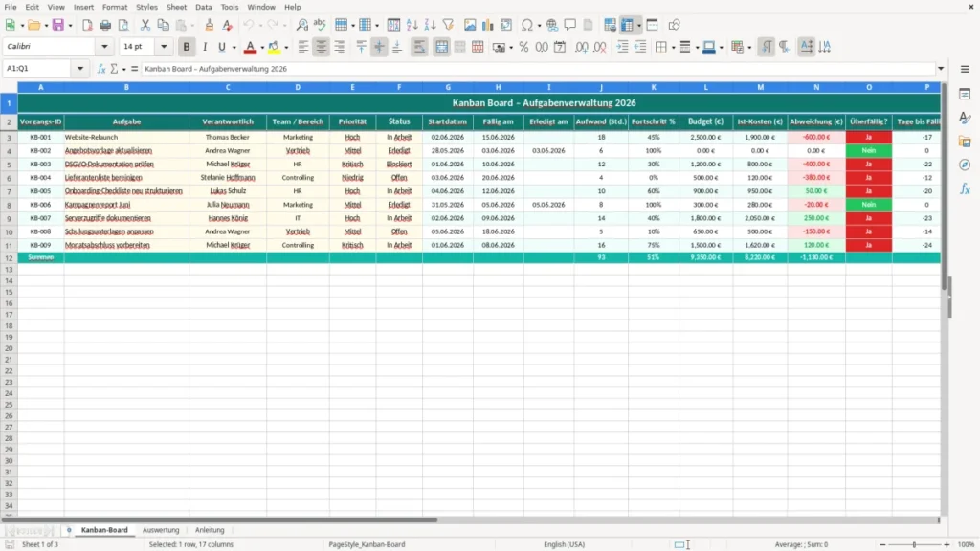Select row header 12
The height and width of the screenshot is (551, 980).
9,257
